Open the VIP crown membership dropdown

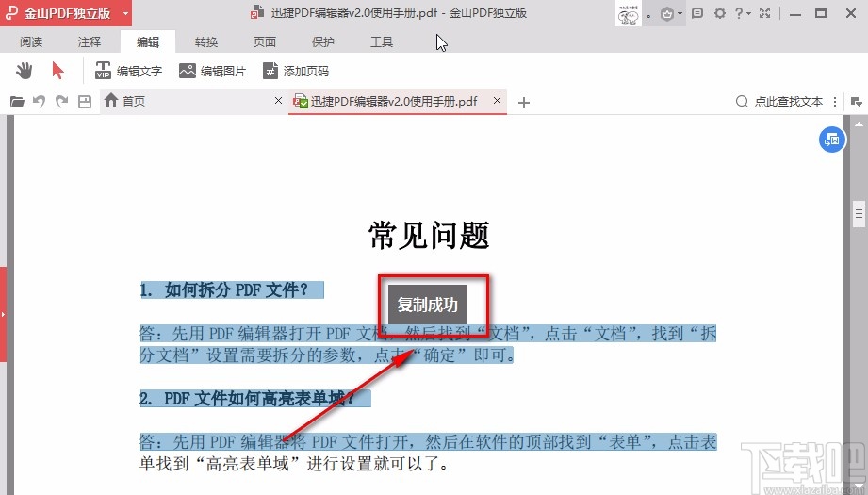(x=671, y=14)
